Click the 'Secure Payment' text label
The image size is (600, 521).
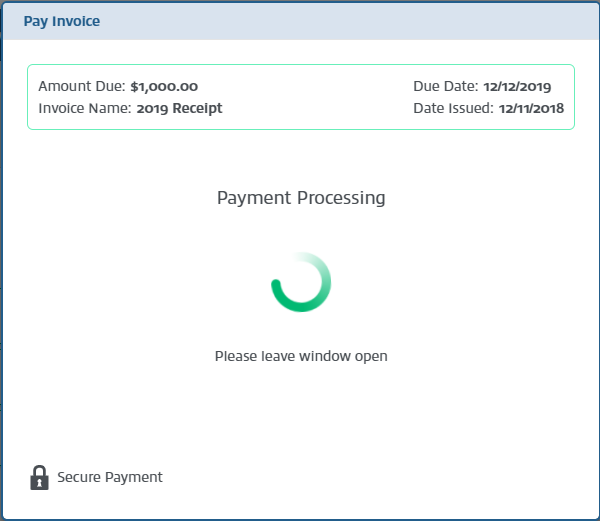click(x=110, y=477)
